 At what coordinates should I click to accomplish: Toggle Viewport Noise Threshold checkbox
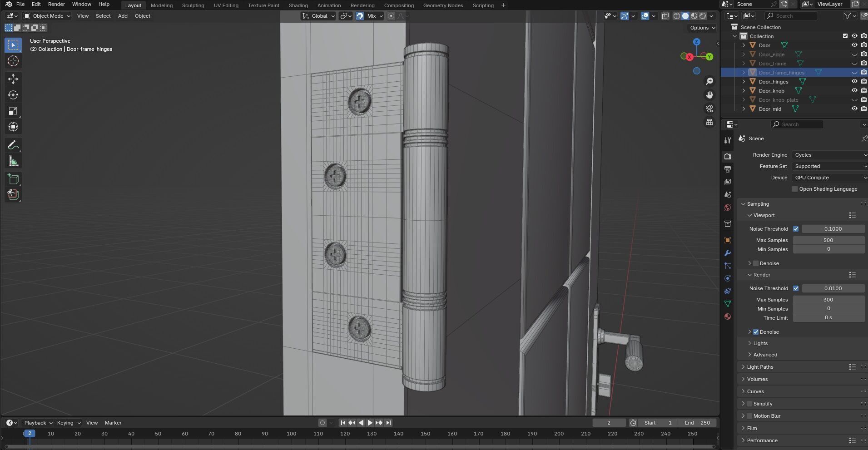[796, 229]
